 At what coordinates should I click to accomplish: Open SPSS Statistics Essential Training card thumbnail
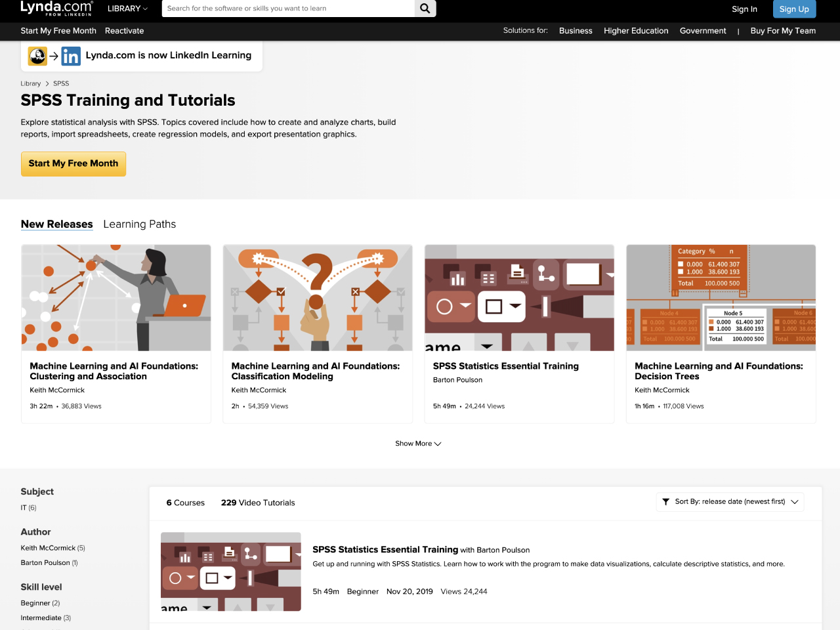520,298
